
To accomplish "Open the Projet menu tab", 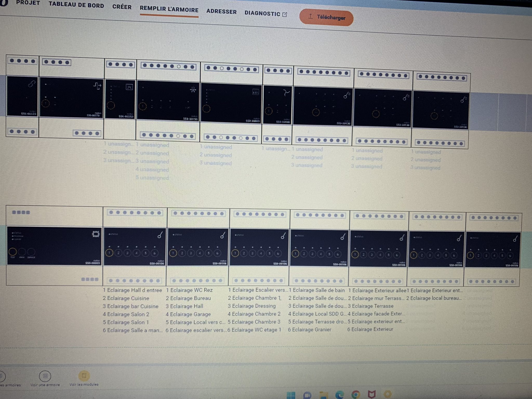I will 28,3.
